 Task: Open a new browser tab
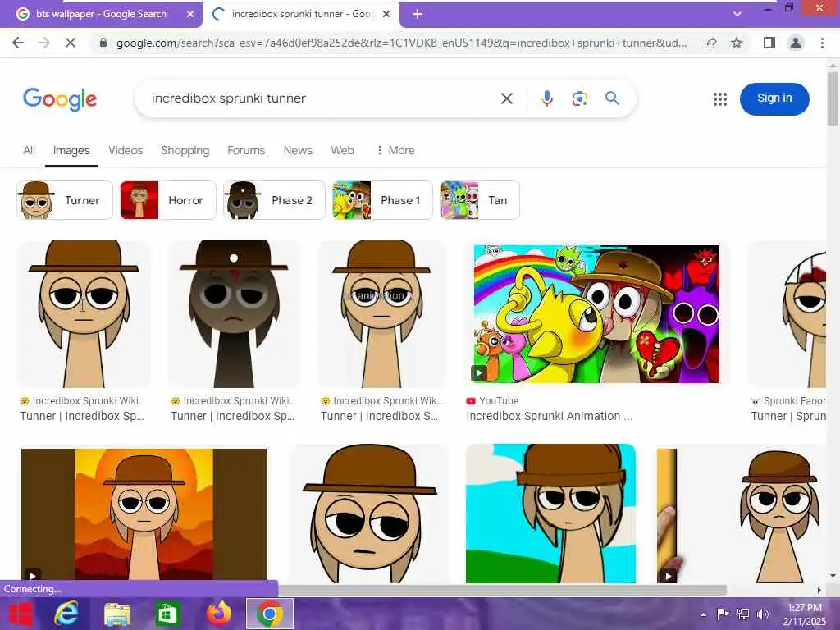[418, 14]
